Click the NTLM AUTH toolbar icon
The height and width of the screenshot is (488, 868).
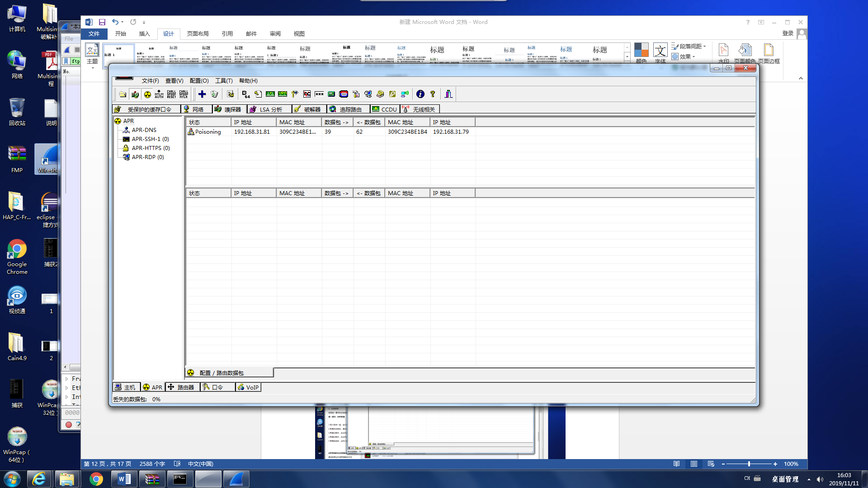tap(159, 94)
